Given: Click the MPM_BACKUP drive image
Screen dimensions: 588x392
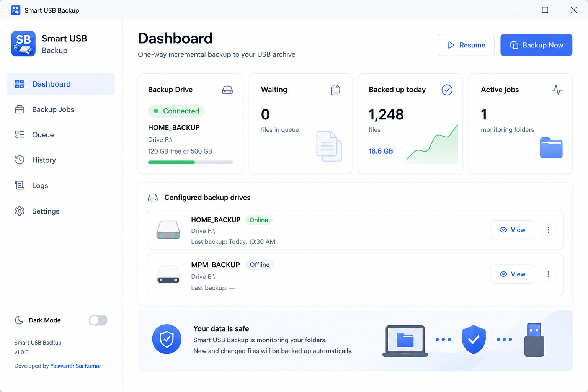Looking at the screenshot, I should 168,274.
